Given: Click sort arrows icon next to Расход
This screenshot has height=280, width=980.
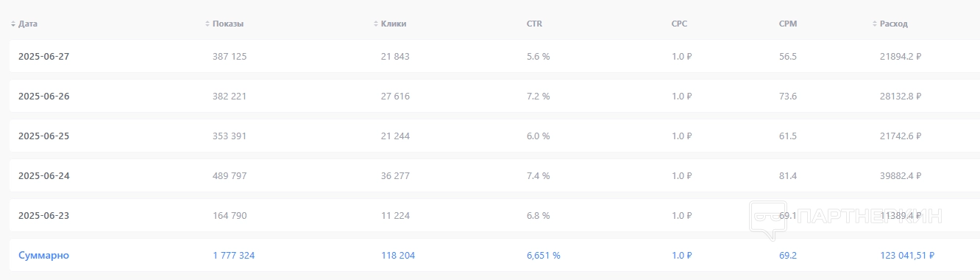Looking at the screenshot, I should pyautogui.click(x=875, y=24).
